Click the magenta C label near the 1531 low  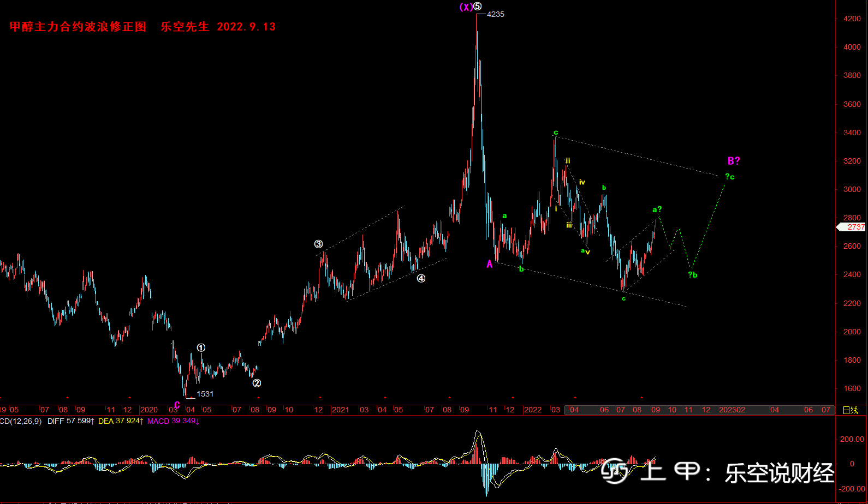click(x=177, y=405)
